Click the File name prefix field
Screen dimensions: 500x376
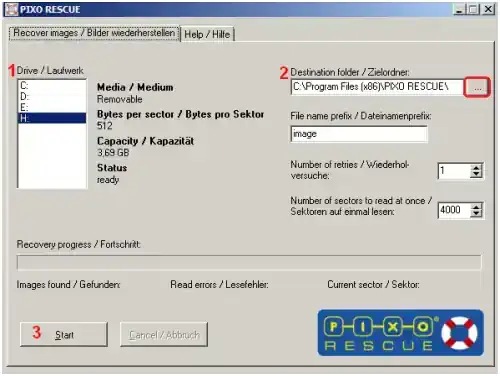click(359, 134)
